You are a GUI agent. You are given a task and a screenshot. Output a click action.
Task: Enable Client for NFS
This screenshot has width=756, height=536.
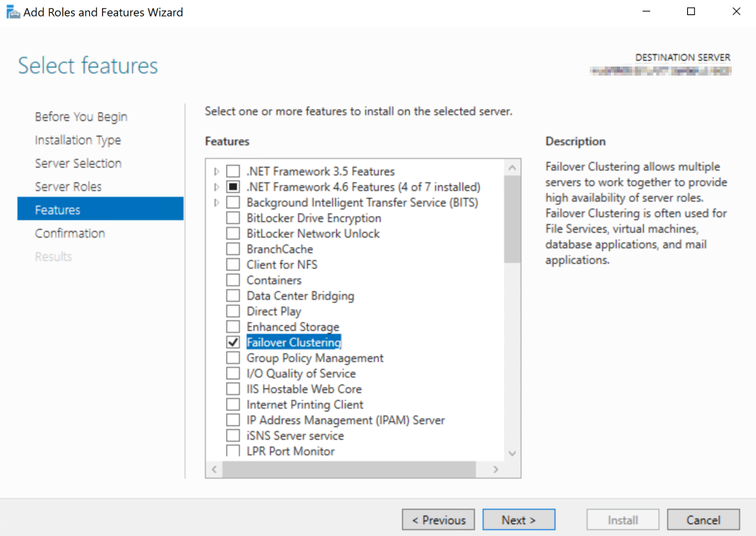point(232,265)
